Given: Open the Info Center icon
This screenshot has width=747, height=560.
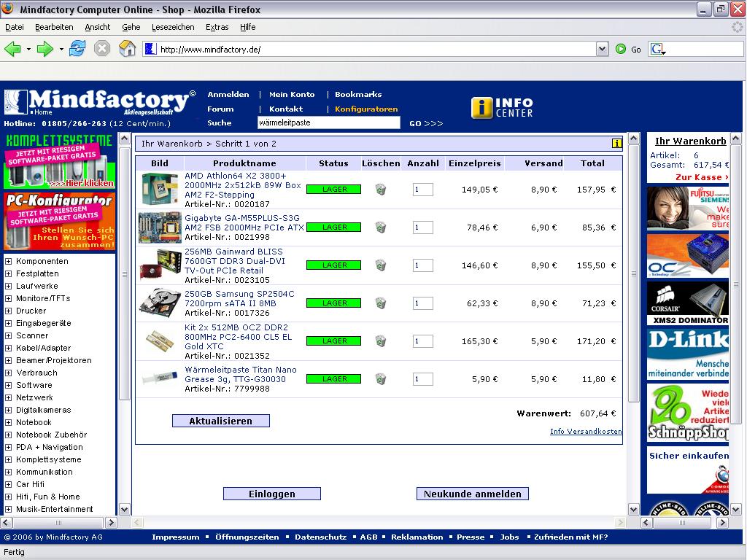Looking at the screenshot, I should click(x=502, y=108).
